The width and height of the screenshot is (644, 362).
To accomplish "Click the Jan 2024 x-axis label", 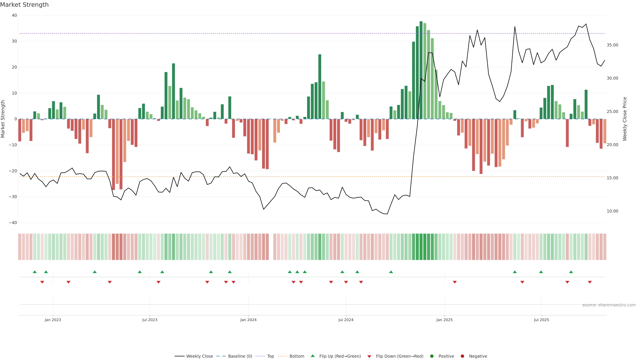I will (248, 320).
